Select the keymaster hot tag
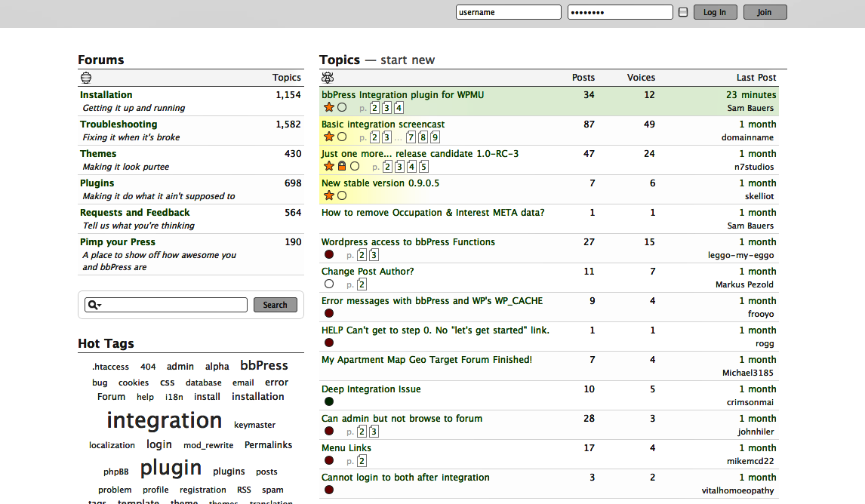The width and height of the screenshot is (865, 504). (x=255, y=425)
